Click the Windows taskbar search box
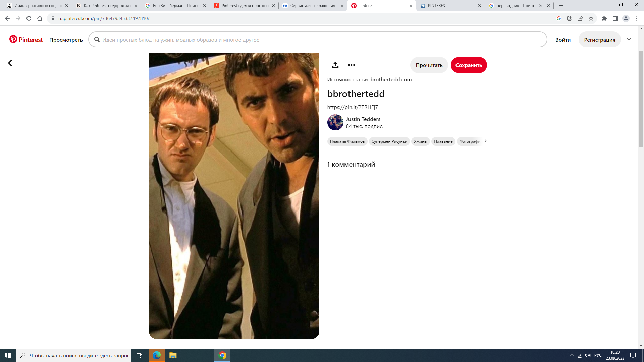Image resolution: width=644 pixels, height=362 pixels. tap(74, 355)
